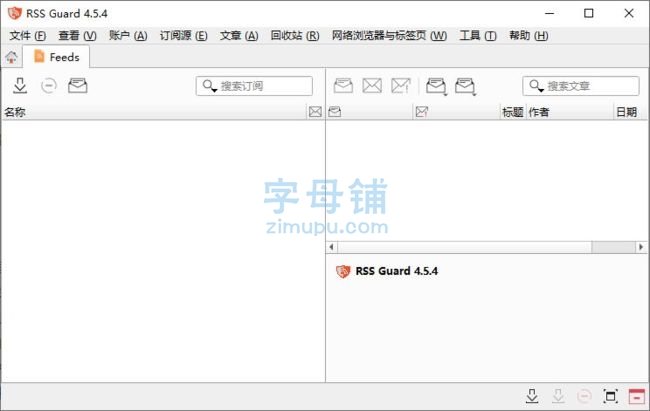Switch to the Feeds tab
The height and width of the screenshot is (411, 650).
[56, 57]
